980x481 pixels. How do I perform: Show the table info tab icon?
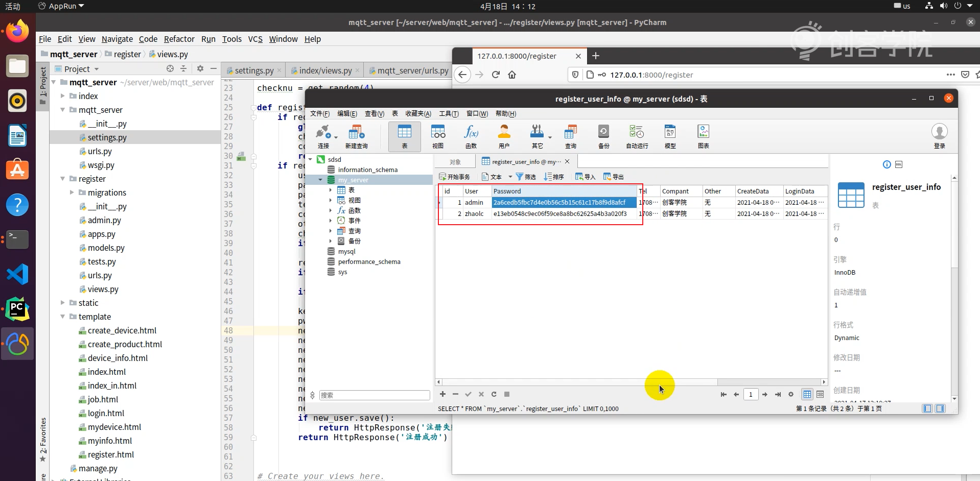[x=887, y=164]
